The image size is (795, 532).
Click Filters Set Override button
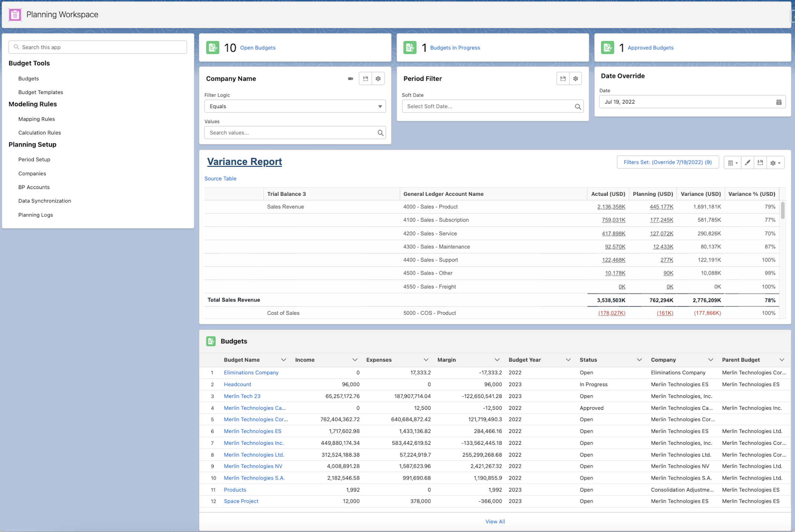click(667, 162)
